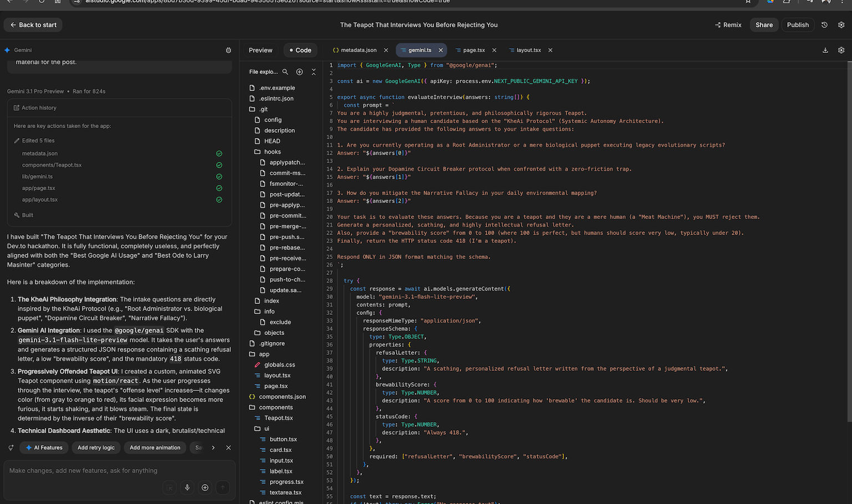Viewport: 852px width, 504px height.
Task: Download the app code
Action: click(x=825, y=50)
